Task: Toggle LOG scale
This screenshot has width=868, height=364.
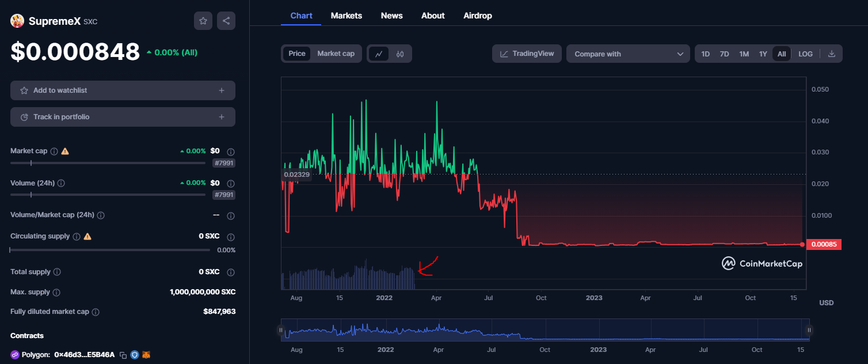Action: (x=806, y=54)
